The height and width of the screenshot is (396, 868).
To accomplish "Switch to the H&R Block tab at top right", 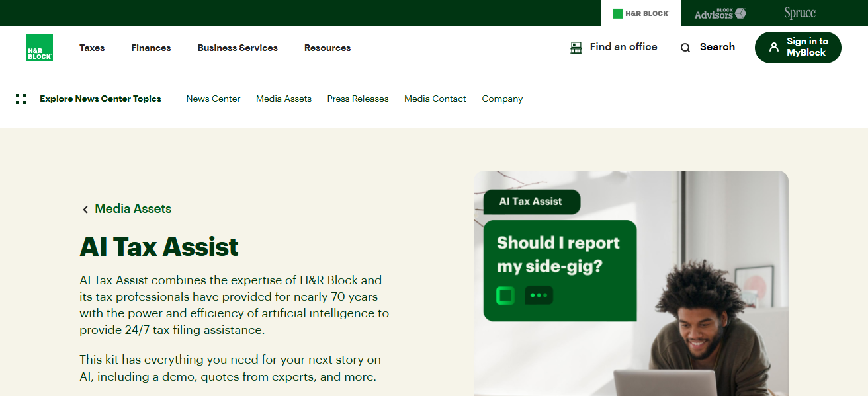I will pyautogui.click(x=640, y=13).
